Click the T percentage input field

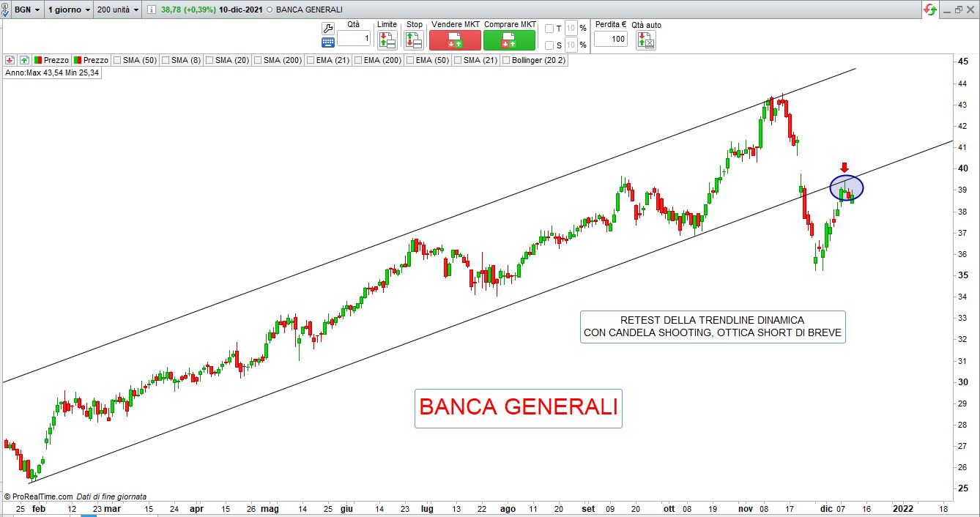click(x=571, y=29)
